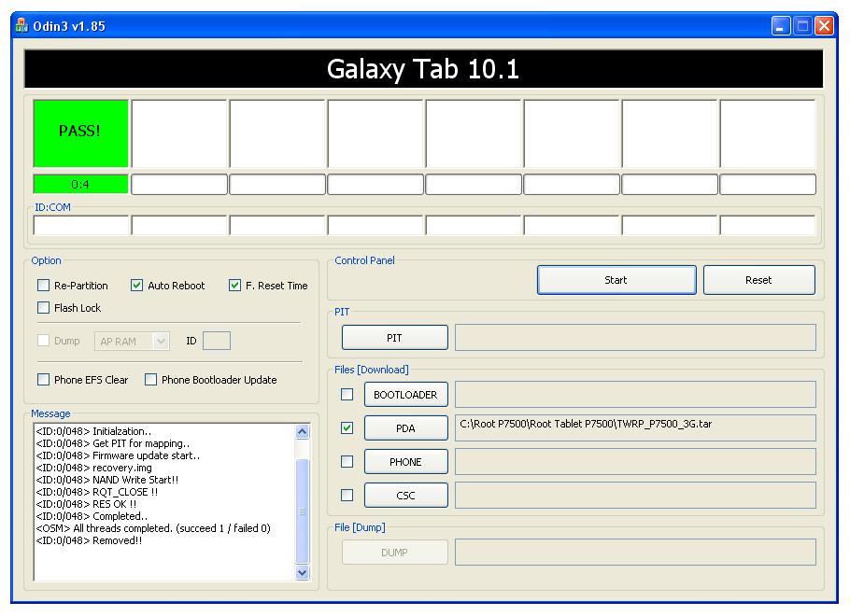Enable the Re-Partition checkbox
This screenshot has width=850, height=616.
point(43,285)
